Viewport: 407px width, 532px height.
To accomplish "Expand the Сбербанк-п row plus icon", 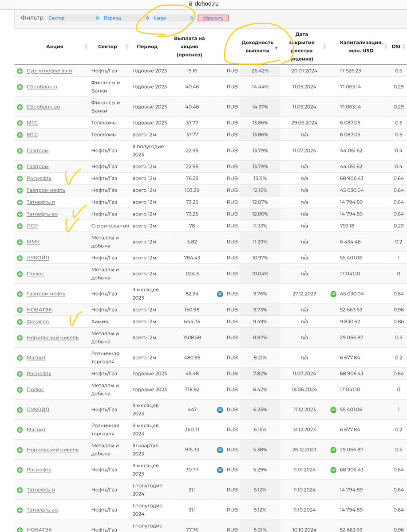I will tap(20, 87).
